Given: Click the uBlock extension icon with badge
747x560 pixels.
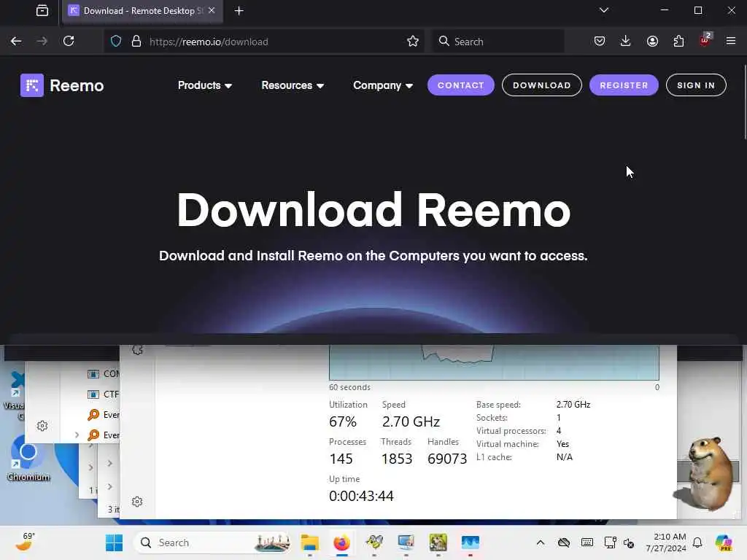Looking at the screenshot, I should click(x=705, y=41).
